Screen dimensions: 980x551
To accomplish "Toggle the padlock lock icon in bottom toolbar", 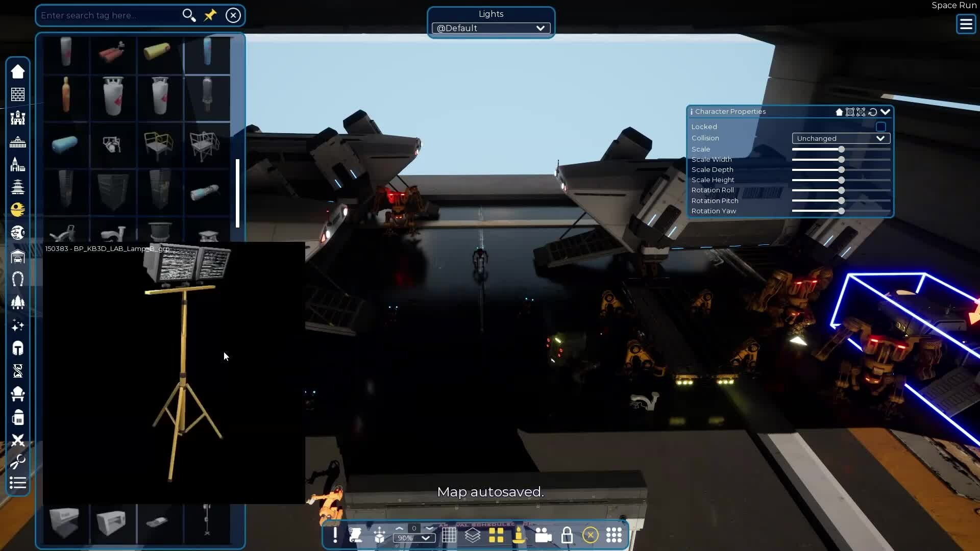I will point(567,535).
